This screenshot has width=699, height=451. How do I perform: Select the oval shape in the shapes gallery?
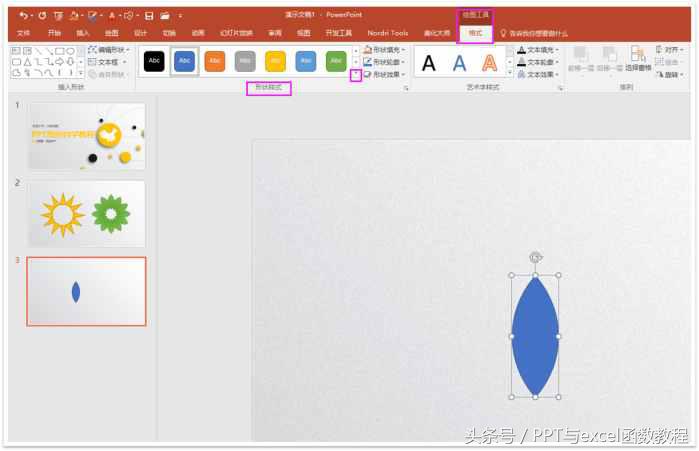tap(70, 51)
